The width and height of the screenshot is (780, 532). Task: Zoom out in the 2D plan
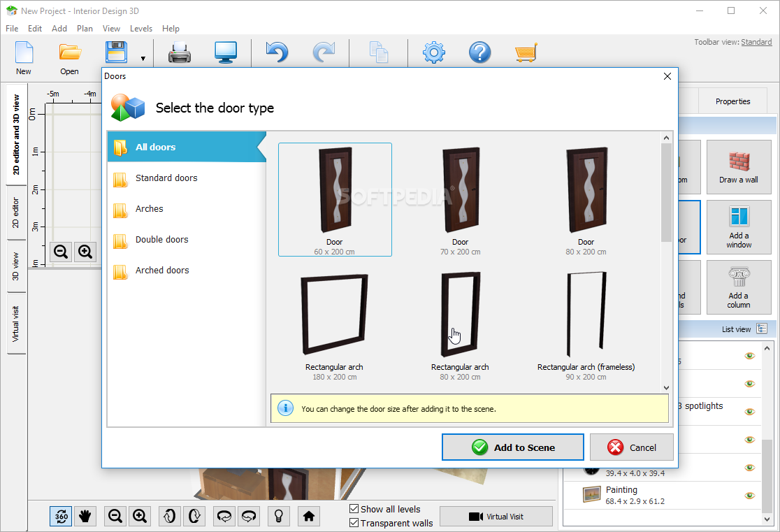coord(61,252)
